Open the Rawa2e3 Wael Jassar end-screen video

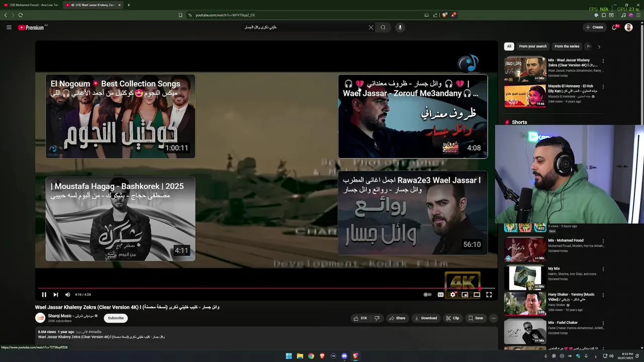pos(413,213)
